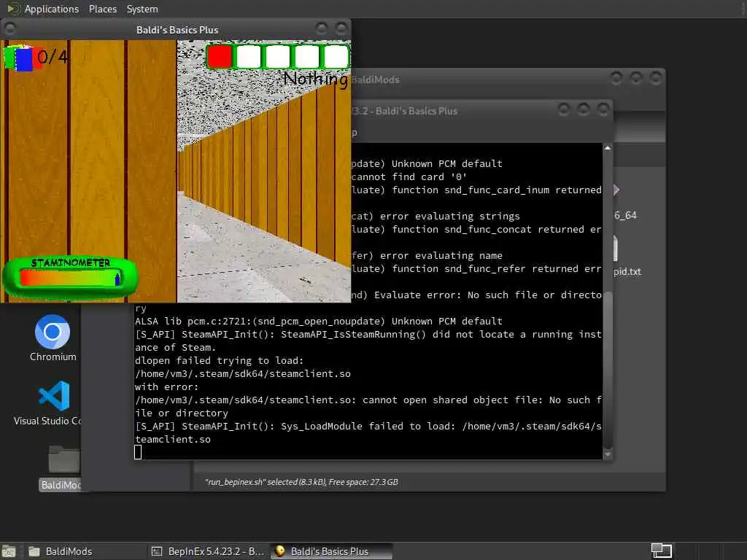The image size is (747, 560).
Task: Click the terminal vertical scrollbar thumb
Action: tap(608, 369)
